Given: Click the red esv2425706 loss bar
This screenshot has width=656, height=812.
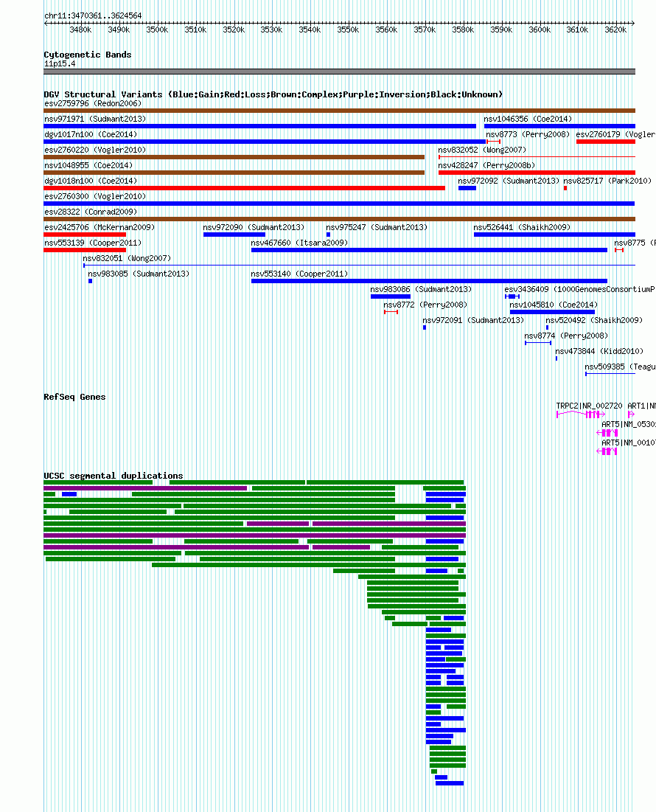Looking at the screenshot, I should [85, 235].
